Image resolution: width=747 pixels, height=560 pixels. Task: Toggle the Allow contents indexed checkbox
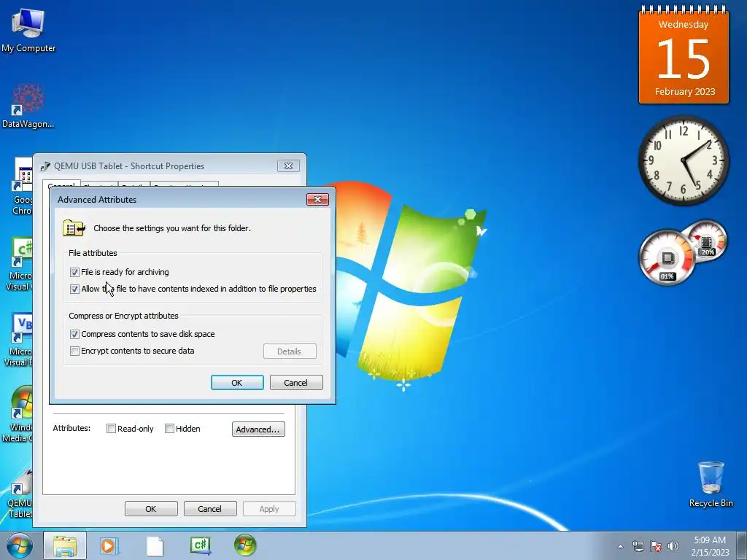coord(74,289)
